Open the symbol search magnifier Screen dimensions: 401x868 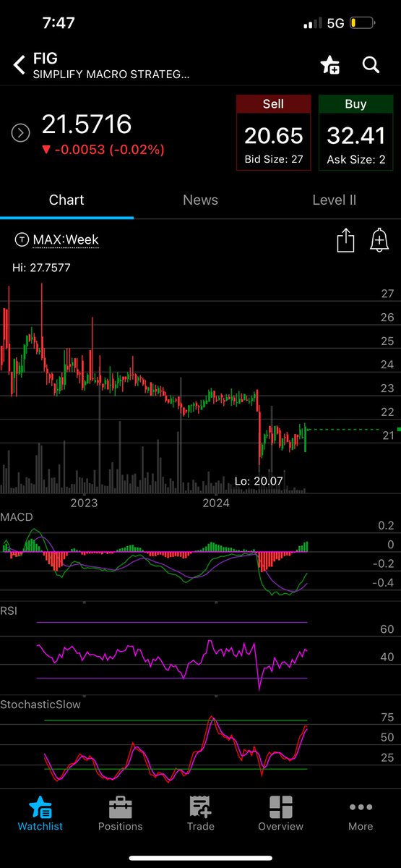(x=371, y=65)
